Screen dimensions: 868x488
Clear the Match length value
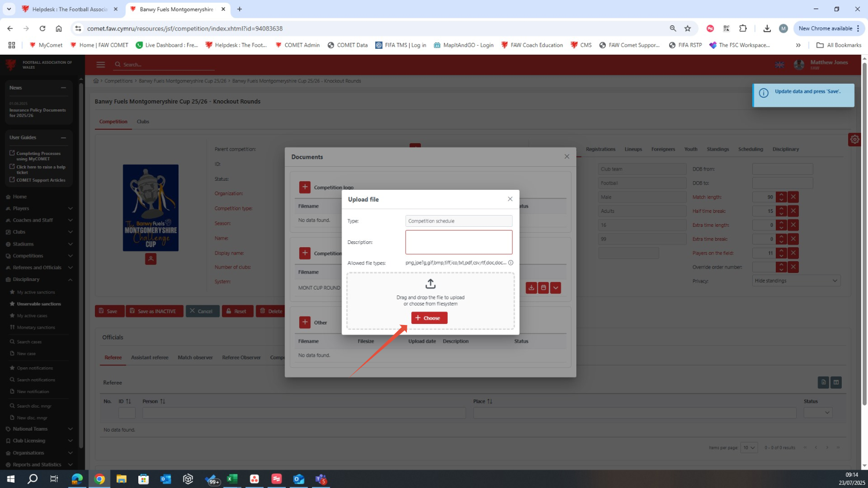pos(793,197)
